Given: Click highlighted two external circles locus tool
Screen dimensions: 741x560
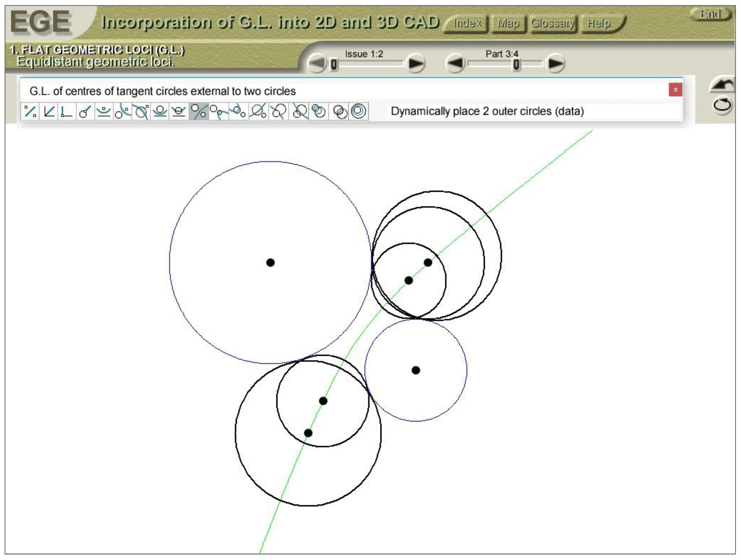Looking at the screenshot, I should coord(199,111).
